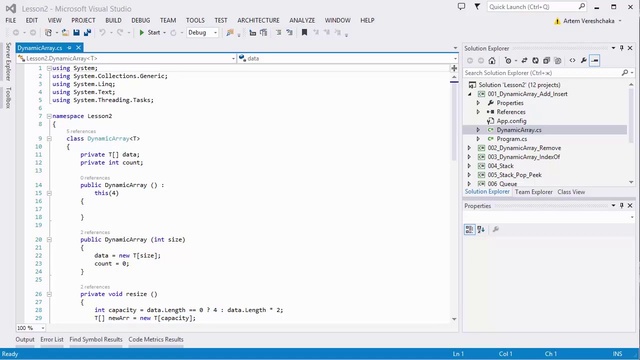Click the Undo arrow icon
The image size is (640, 360).
point(102,33)
